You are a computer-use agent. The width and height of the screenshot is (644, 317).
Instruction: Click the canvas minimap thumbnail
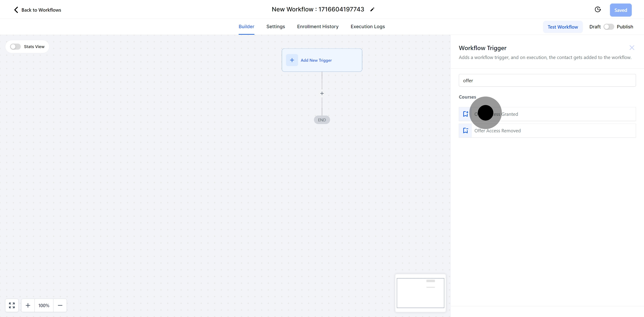420,293
